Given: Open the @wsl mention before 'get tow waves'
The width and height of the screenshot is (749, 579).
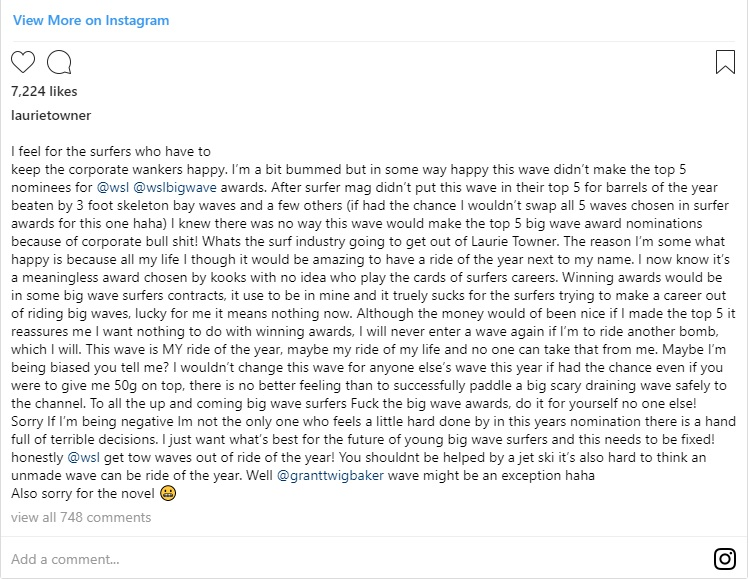Looking at the screenshot, I should pos(84,457).
